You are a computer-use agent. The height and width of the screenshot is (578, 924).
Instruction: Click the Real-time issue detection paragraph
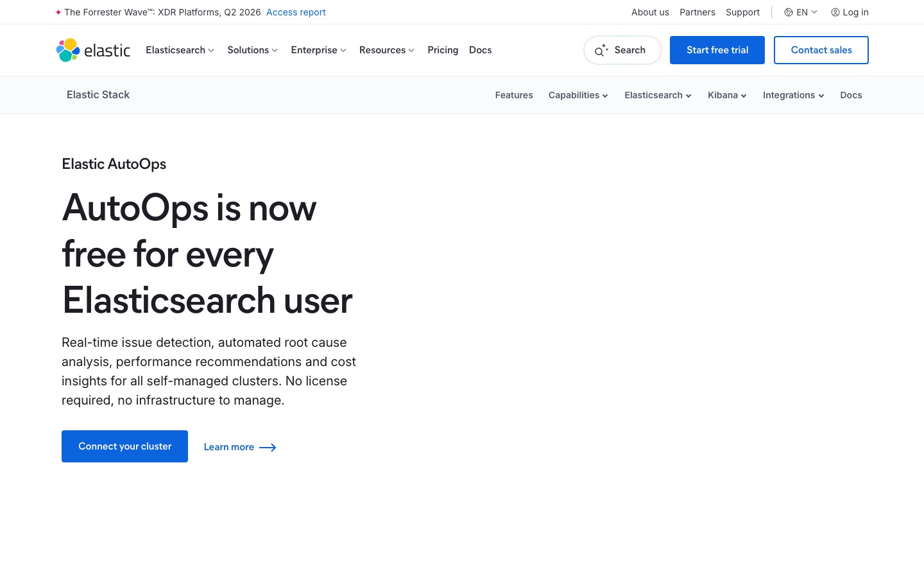pyautogui.click(x=209, y=371)
